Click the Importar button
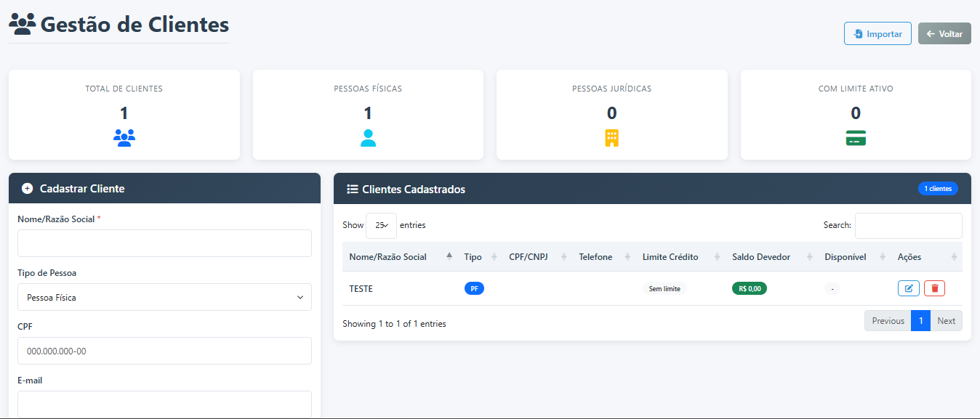 tap(877, 34)
